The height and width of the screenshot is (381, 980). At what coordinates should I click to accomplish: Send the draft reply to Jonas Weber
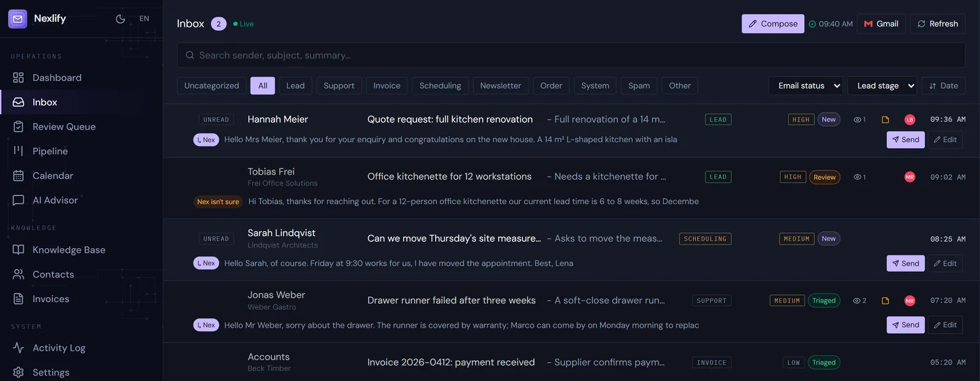pyautogui.click(x=905, y=325)
